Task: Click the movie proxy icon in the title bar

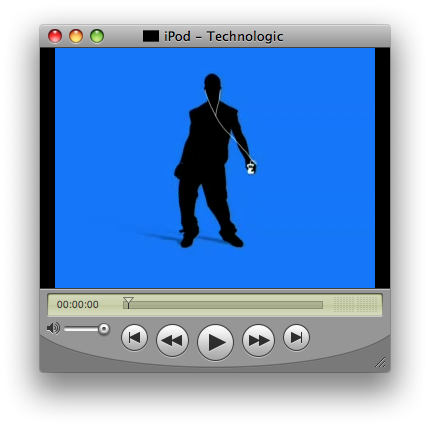Action: click(x=151, y=36)
